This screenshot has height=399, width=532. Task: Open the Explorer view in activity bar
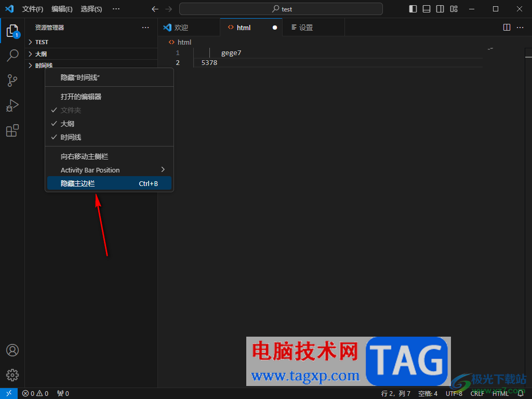pos(12,31)
